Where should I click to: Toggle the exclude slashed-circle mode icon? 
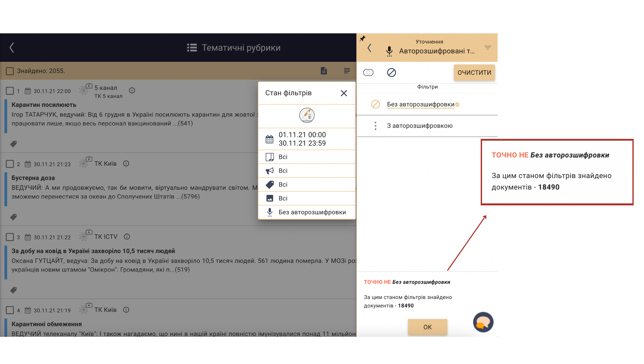[391, 72]
